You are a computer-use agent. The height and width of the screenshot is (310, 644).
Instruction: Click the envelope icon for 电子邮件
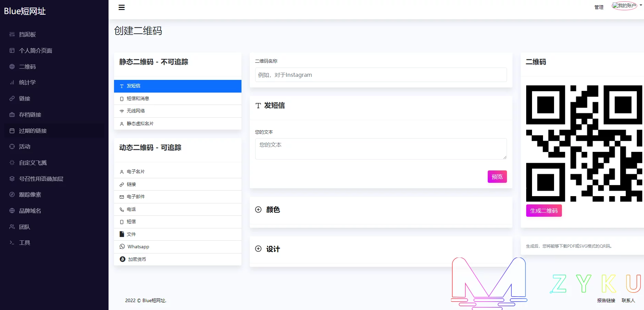pos(122,197)
